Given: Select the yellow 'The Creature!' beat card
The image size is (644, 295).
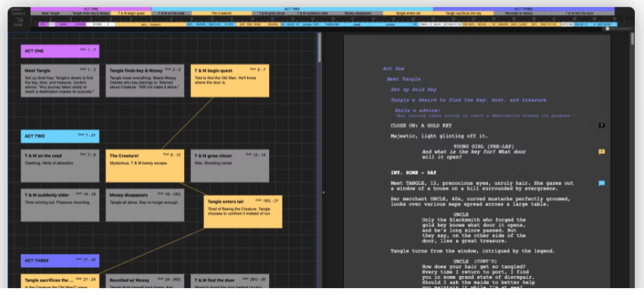Looking at the screenshot, I should (x=145, y=165).
